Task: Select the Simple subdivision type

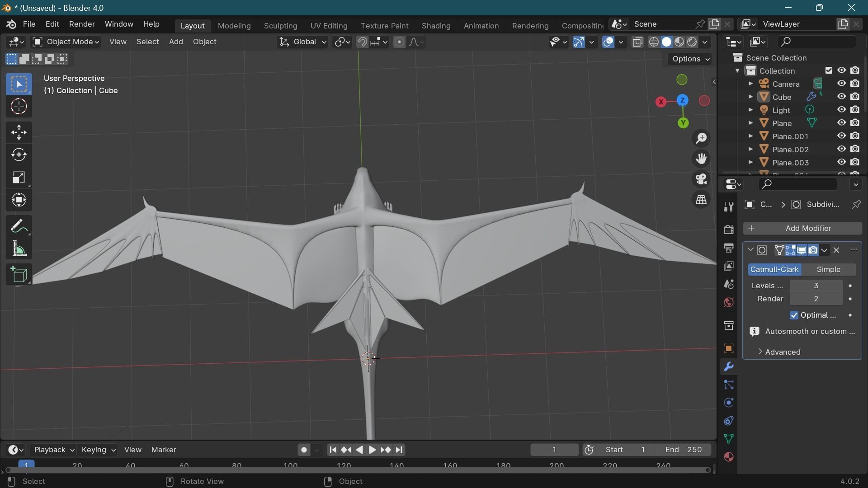Action: (829, 270)
